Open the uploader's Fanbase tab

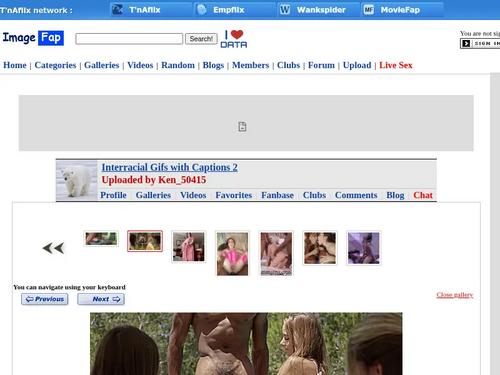[277, 195]
